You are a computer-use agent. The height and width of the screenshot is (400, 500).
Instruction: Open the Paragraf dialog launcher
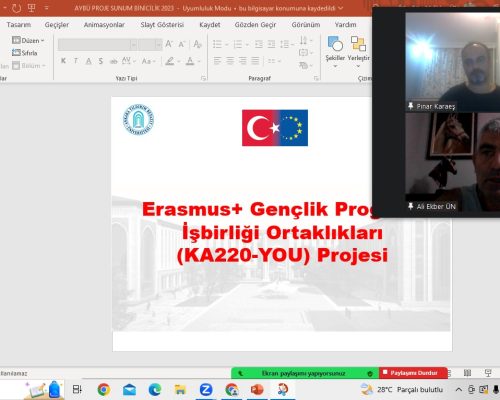tap(316, 78)
